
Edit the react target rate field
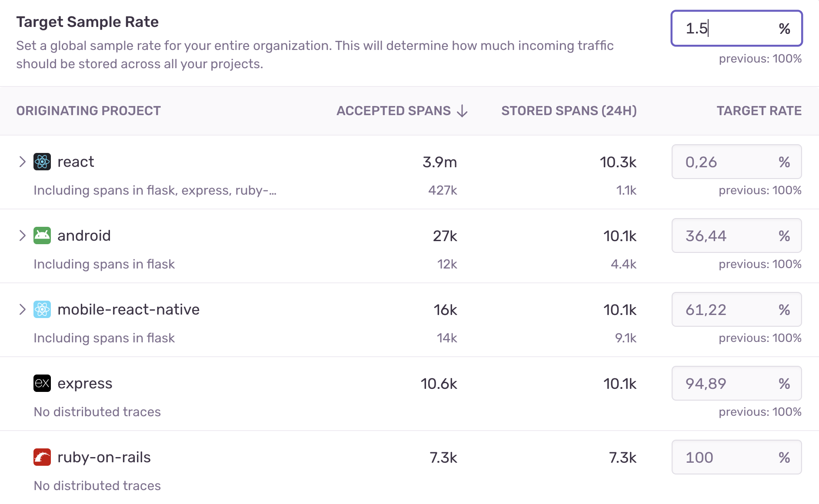point(730,162)
